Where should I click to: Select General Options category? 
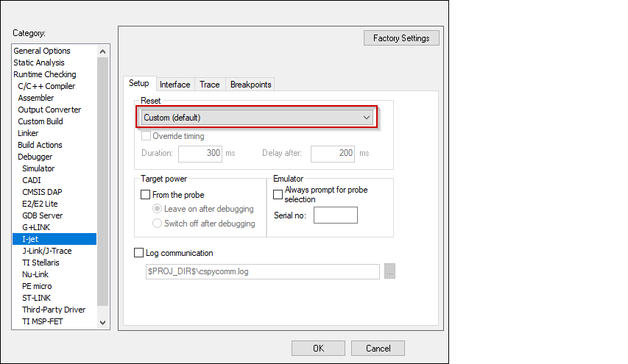pyautogui.click(x=42, y=51)
